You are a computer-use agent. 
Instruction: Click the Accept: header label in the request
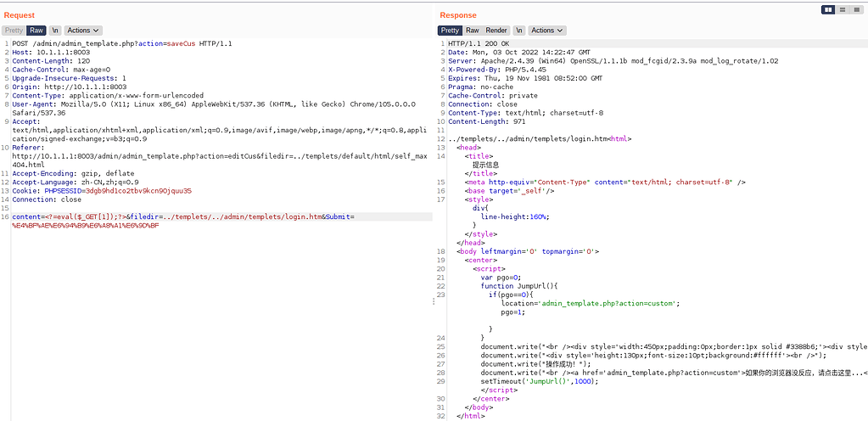click(26, 121)
